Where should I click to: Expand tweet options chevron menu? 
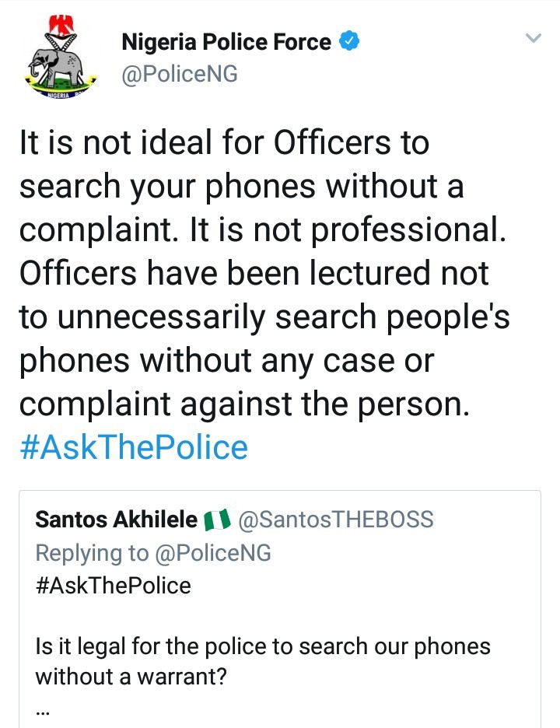(x=534, y=37)
